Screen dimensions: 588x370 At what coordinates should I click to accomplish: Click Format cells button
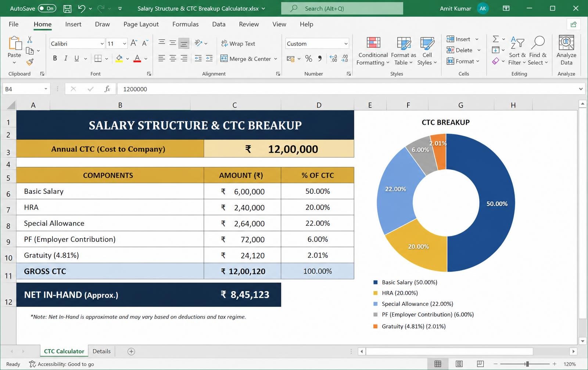(x=460, y=61)
